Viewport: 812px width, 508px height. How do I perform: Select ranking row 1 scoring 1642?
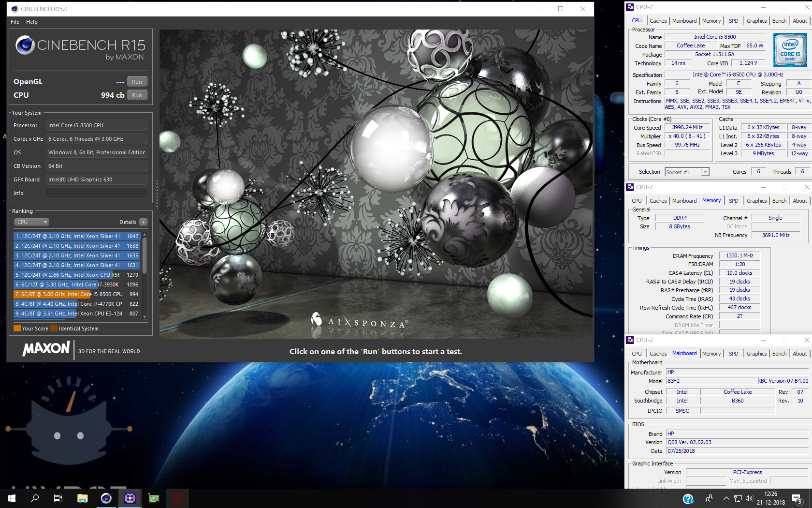pos(77,236)
